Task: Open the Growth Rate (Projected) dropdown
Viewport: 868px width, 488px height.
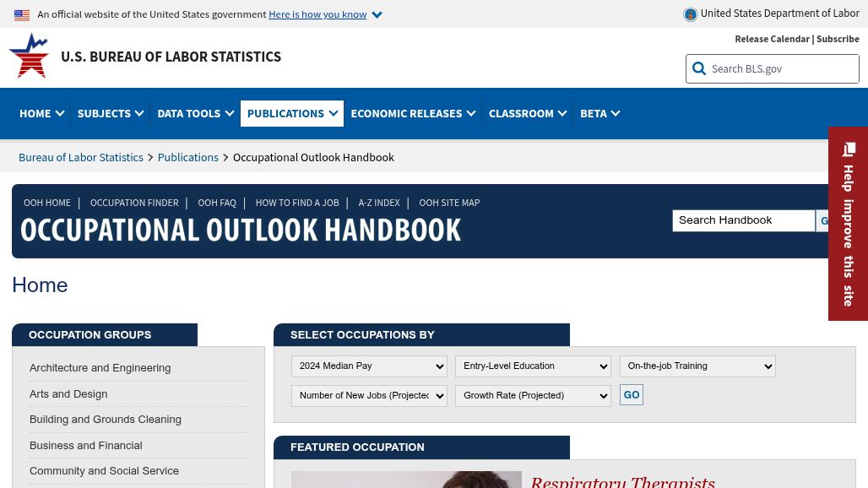Action: pos(533,396)
